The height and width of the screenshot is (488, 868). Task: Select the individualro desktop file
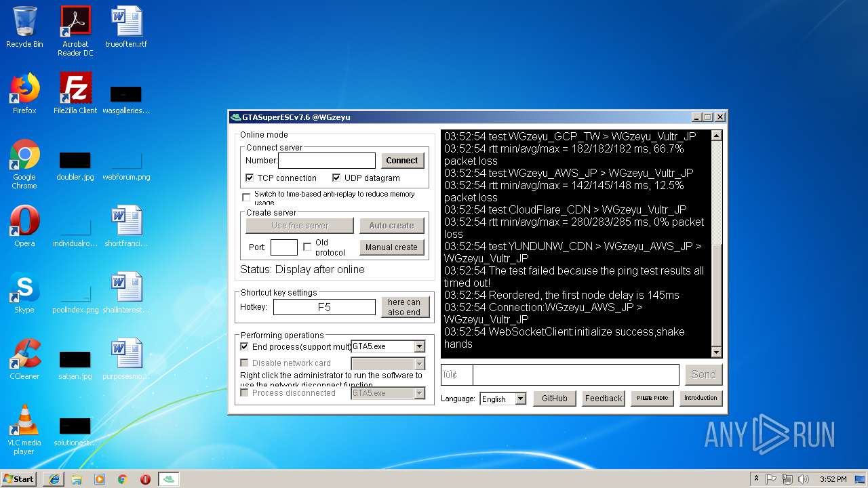(x=75, y=232)
